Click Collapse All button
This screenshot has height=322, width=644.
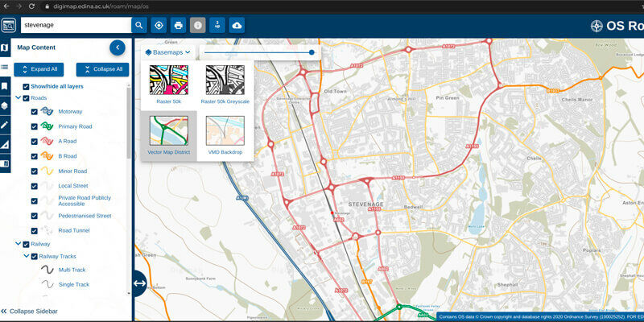click(103, 69)
